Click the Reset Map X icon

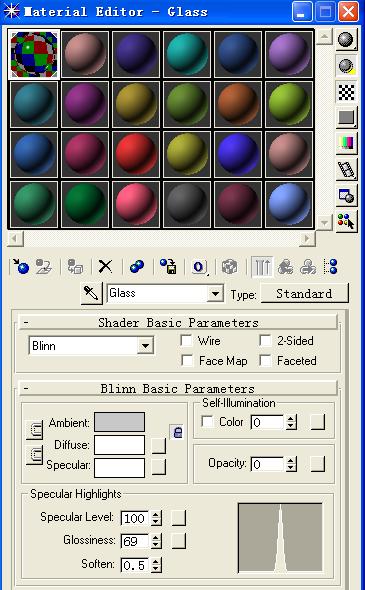pos(105,266)
